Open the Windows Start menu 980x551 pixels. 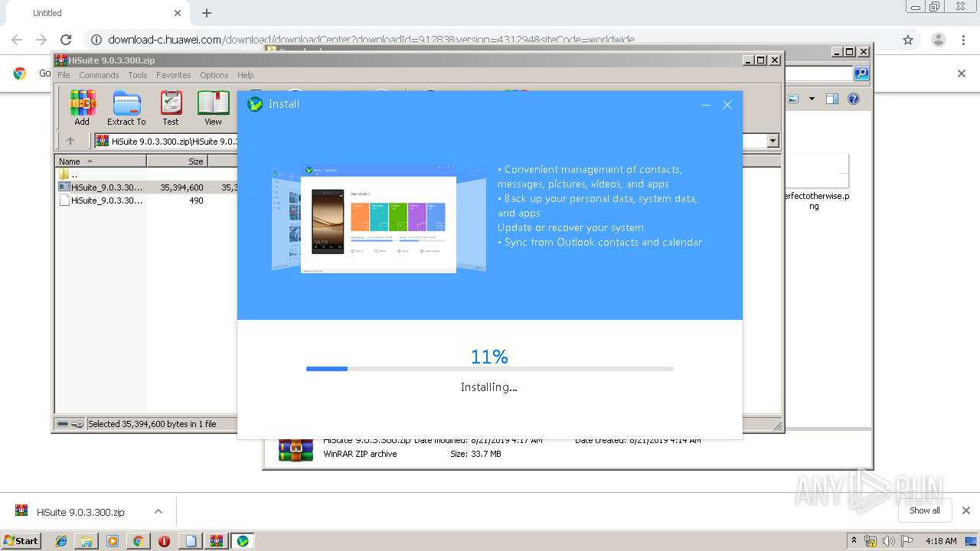[21, 541]
